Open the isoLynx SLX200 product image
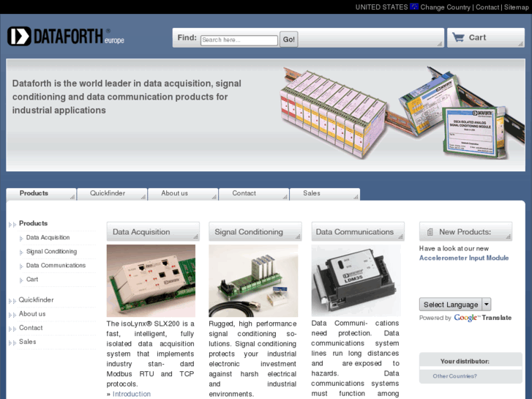Viewport: 532px width, 399px height. click(x=151, y=281)
